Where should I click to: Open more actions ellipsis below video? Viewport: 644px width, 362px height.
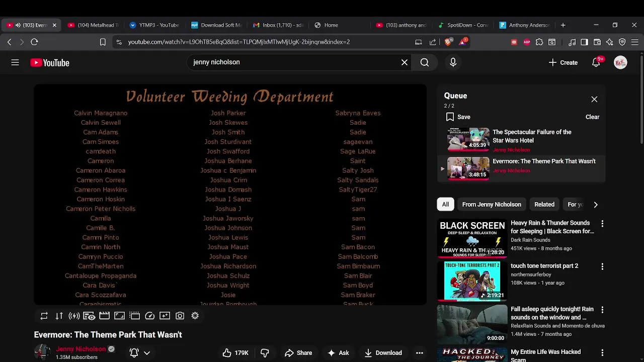point(420,353)
